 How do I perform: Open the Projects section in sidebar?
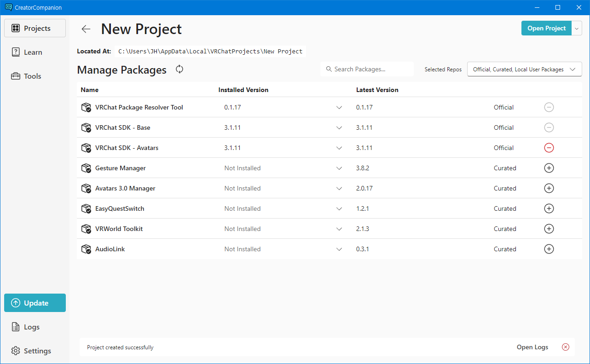click(35, 28)
